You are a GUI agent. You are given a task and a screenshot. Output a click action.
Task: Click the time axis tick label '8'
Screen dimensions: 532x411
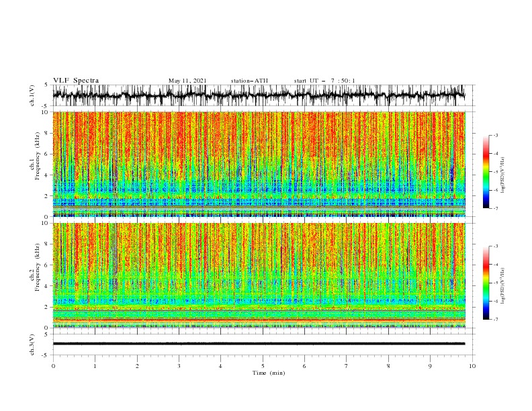point(388,366)
